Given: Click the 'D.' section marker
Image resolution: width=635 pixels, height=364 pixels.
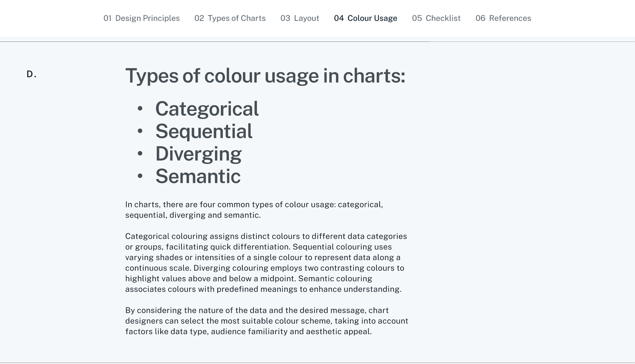Looking at the screenshot, I should pos(31,74).
